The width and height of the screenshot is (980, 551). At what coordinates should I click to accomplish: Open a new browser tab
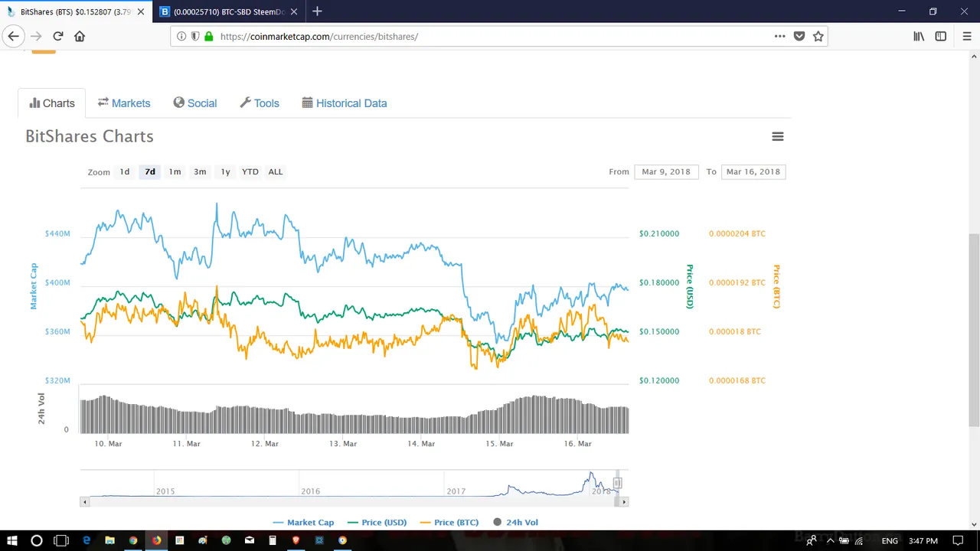tap(317, 11)
